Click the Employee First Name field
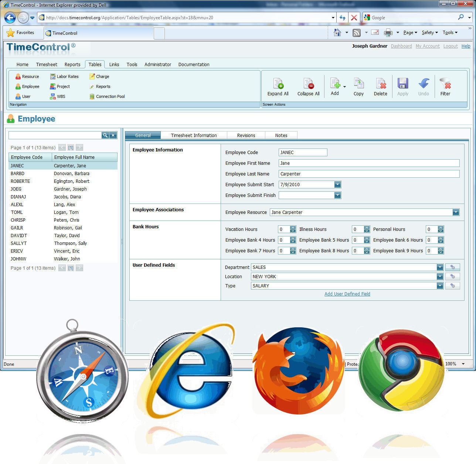Screen dimensions: 476x464 369,163
